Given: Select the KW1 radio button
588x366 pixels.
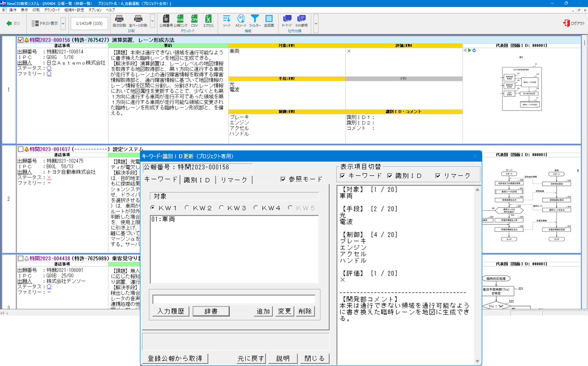Looking at the screenshot, I should pyautogui.click(x=153, y=208).
